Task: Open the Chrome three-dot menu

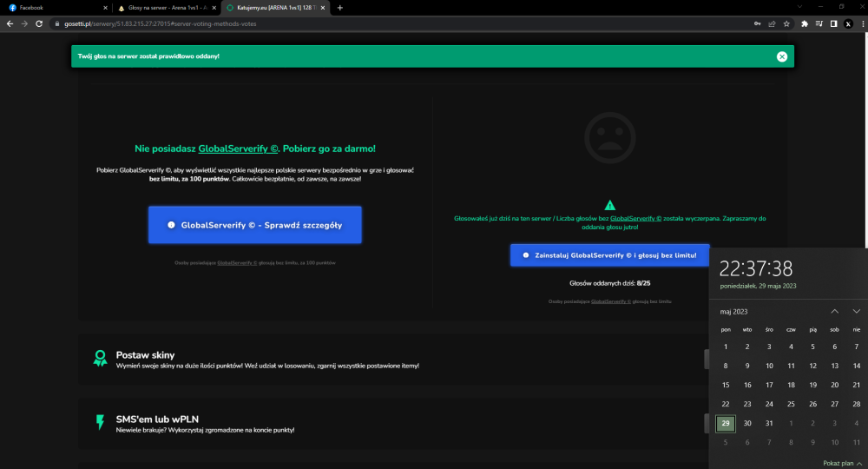Action: pos(863,23)
